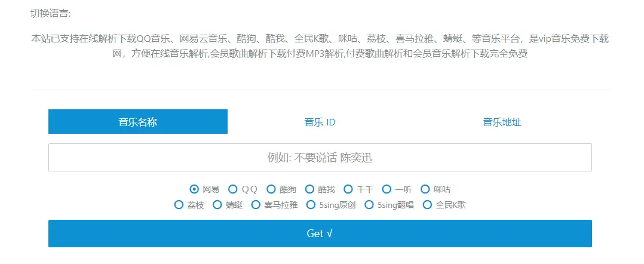The width and height of the screenshot is (644, 264).
Task: Select the 一听 radio button
Action: click(387, 189)
